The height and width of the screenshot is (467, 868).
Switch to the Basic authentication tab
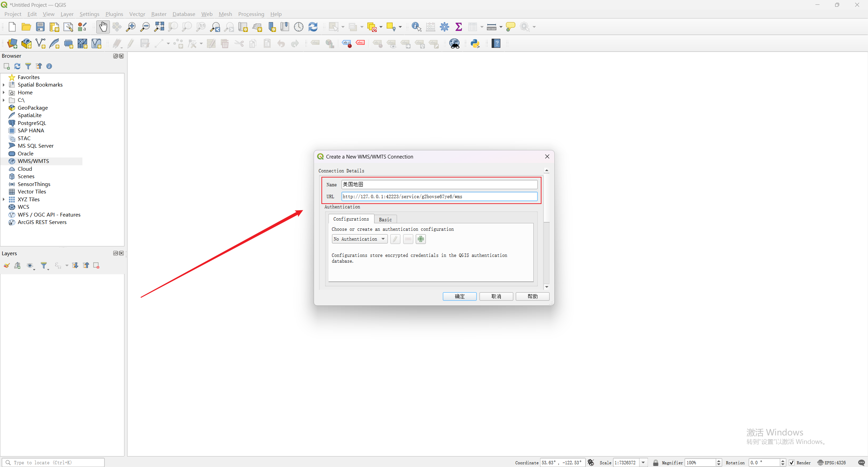[385, 220]
